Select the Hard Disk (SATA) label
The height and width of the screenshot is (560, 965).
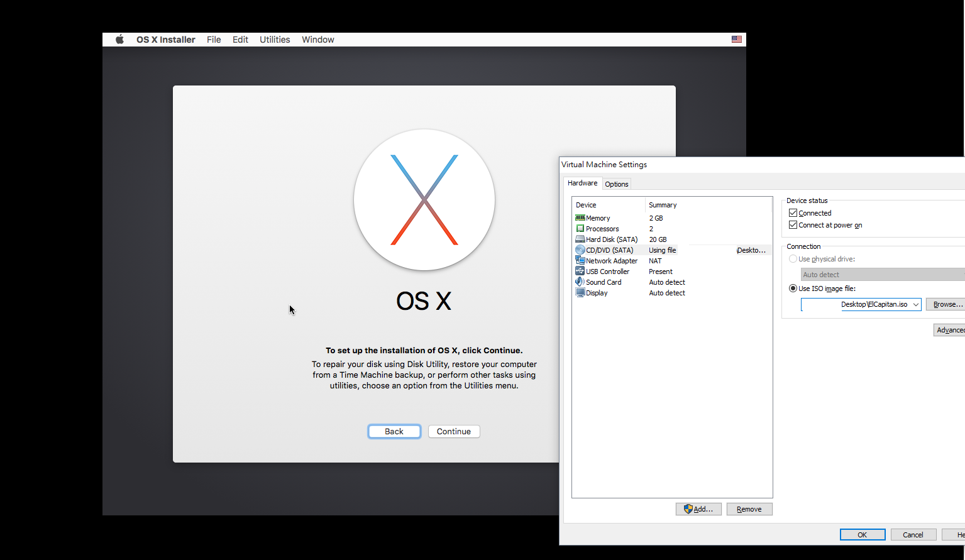(612, 239)
